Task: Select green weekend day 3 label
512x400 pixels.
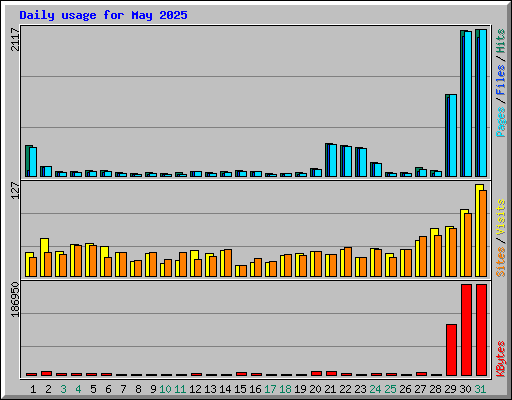Action: click(63, 389)
